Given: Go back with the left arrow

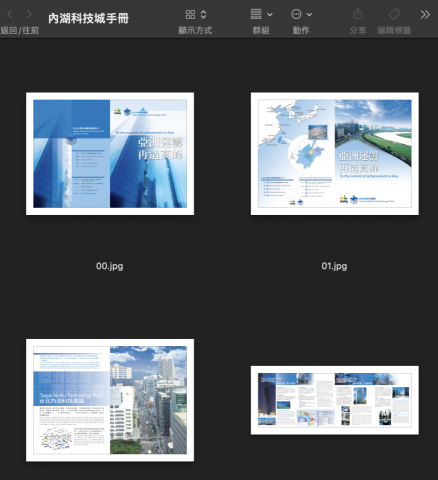Looking at the screenshot, I should tap(10, 14).
